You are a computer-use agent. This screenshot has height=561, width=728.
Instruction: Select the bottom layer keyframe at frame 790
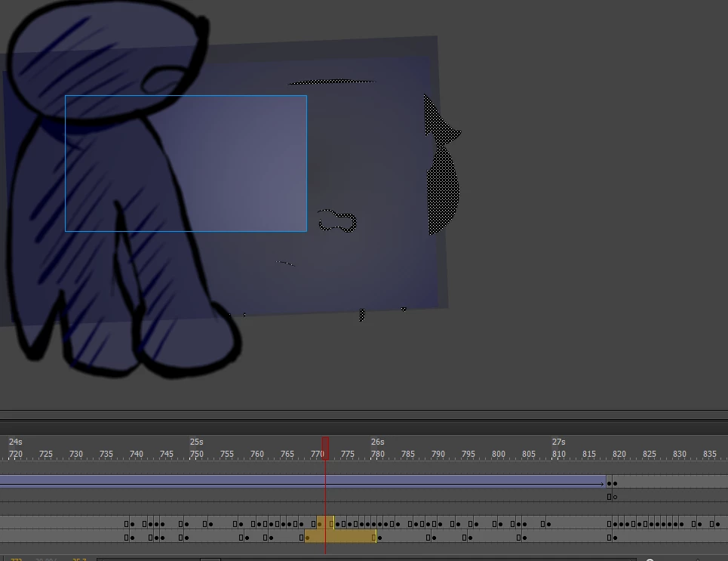(434, 538)
